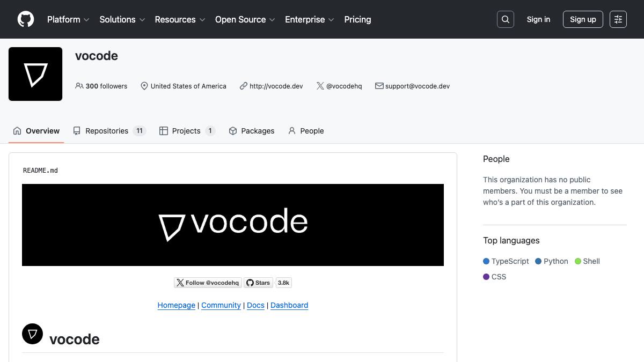Open the Homepage link
Screen dimensions: 644x362
(177, 305)
